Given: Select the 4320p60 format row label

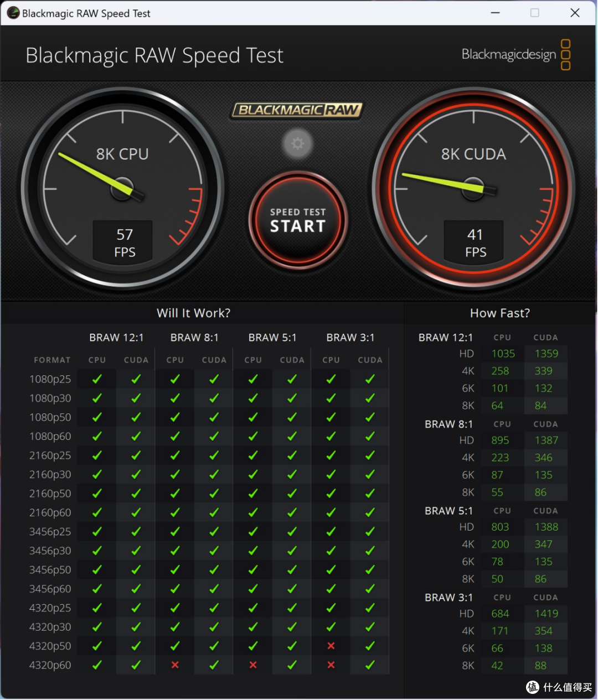Looking at the screenshot, I should 50,665.
